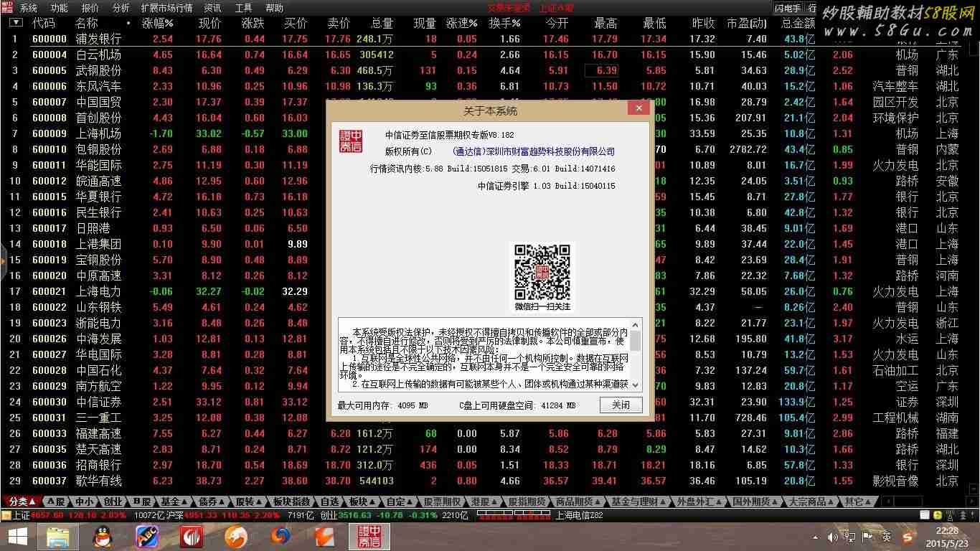Switch to the 板块指数 tab
Viewport: 980px width, 551px height.
pyautogui.click(x=291, y=501)
